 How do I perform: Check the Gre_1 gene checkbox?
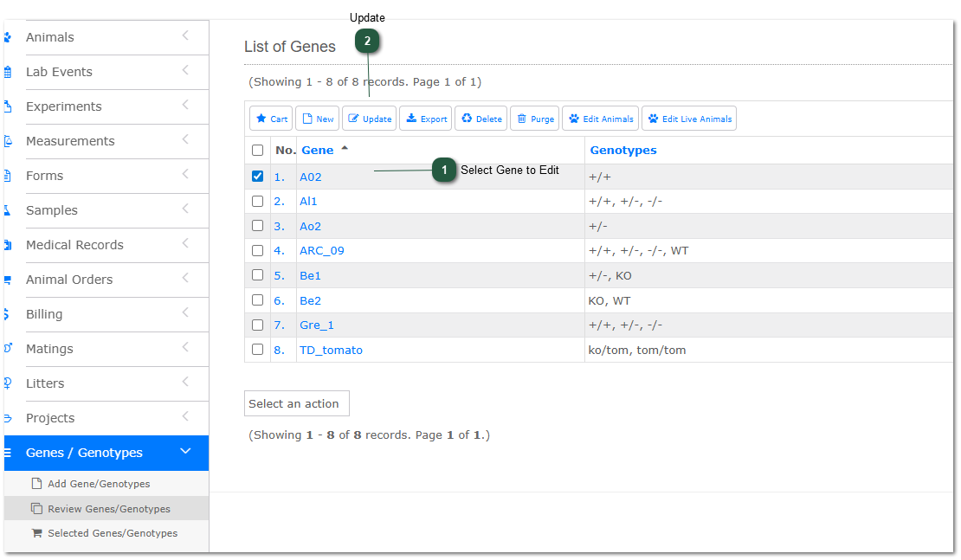(x=257, y=325)
